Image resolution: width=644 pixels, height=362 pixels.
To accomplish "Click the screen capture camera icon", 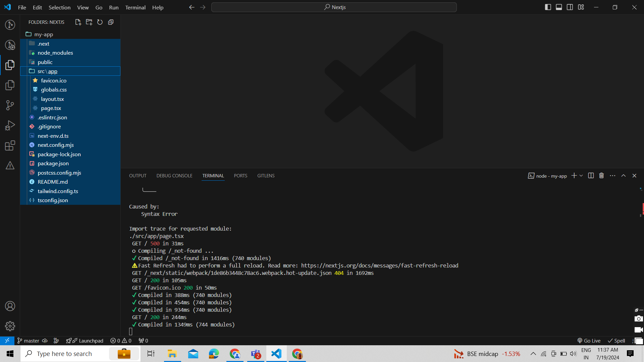I will tap(639, 318).
